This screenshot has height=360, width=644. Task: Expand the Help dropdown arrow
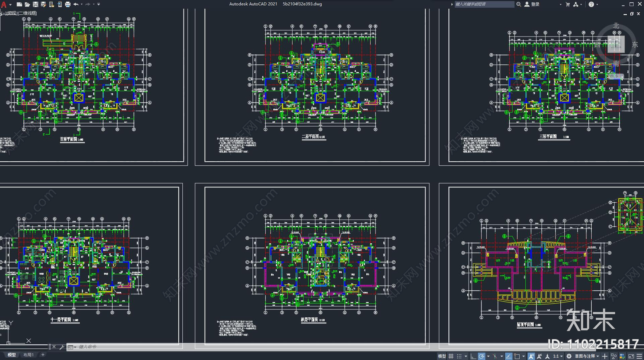[597, 4]
